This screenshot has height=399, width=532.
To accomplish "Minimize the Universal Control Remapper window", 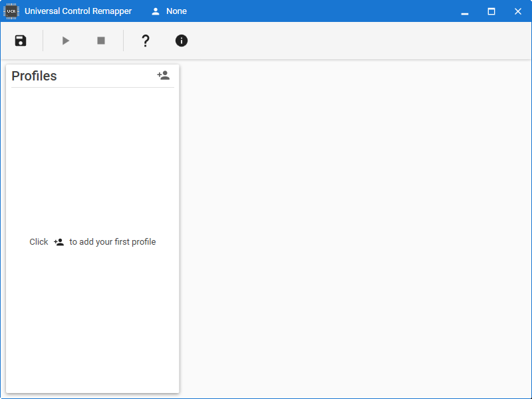I will pyautogui.click(x=465, y=11).
